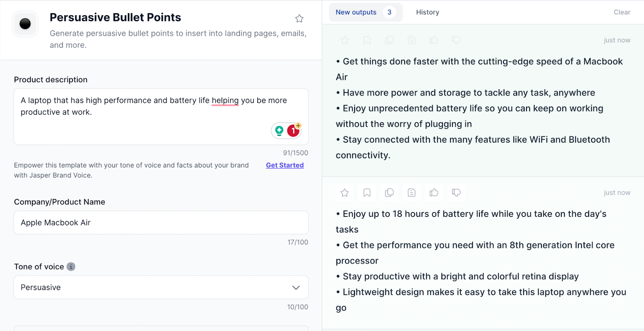Image resolution: width=644 pixels, height=331 pixels.
Task: Click the 91/1500 character counter
Action: pos(295,153)
